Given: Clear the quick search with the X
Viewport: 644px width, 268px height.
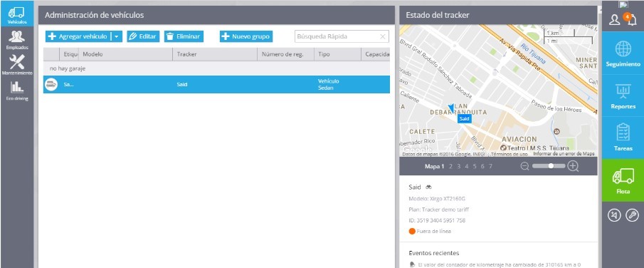Looking at the screenshot, I should tap(383, 36).
